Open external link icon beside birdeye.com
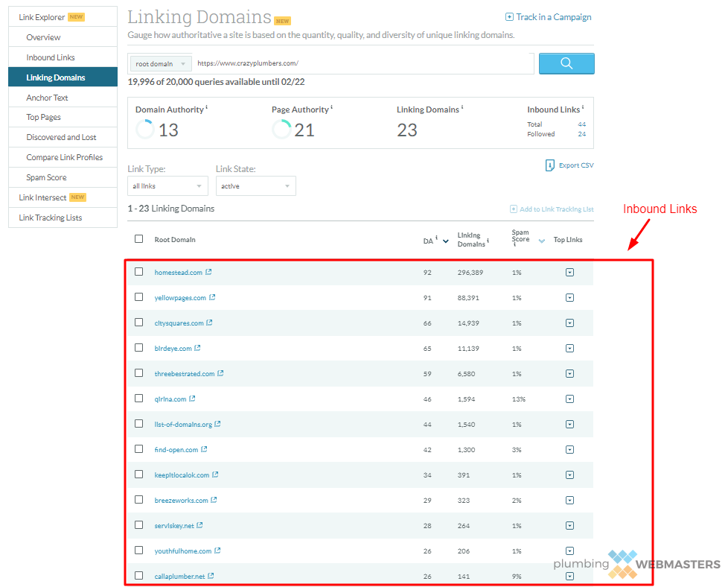728x587 pixels. point(197,348)
